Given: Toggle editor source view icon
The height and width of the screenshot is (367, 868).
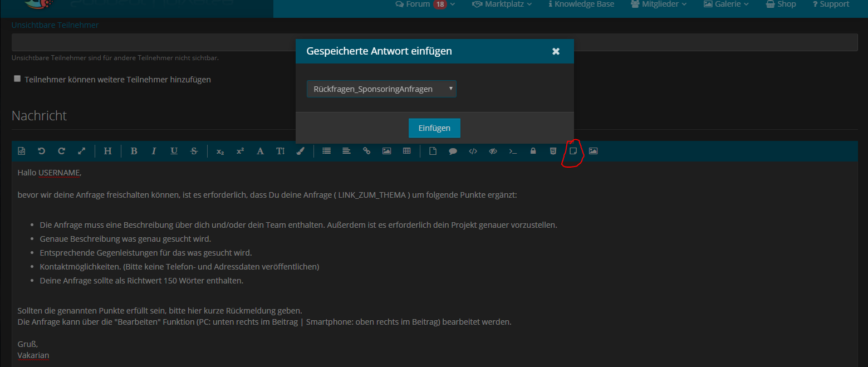Looking at the screenshot, I should (x=22, y=151).
